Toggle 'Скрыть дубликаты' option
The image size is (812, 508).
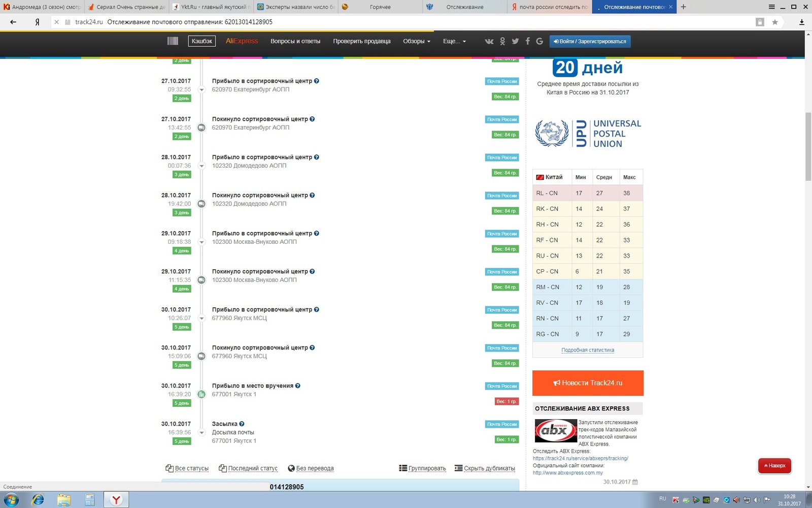coord(485,468)
